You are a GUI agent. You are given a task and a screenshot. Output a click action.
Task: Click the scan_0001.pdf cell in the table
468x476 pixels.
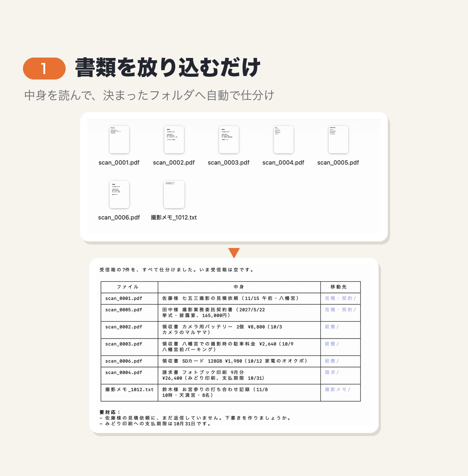click(x=129, y=298)
